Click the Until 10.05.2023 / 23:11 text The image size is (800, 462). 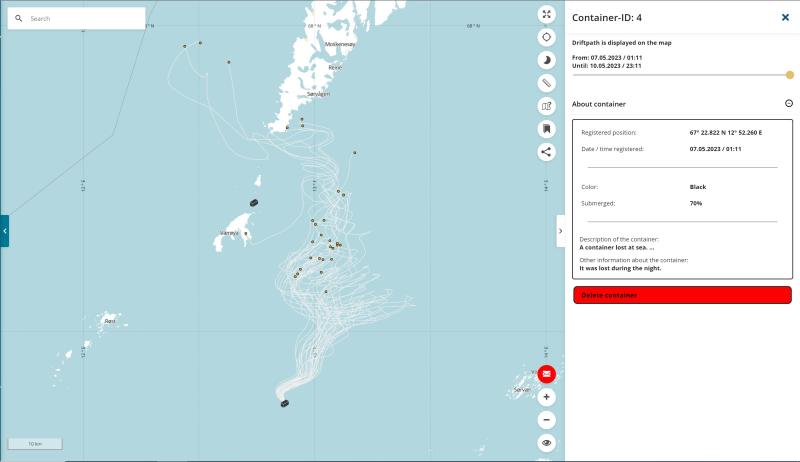607,66
